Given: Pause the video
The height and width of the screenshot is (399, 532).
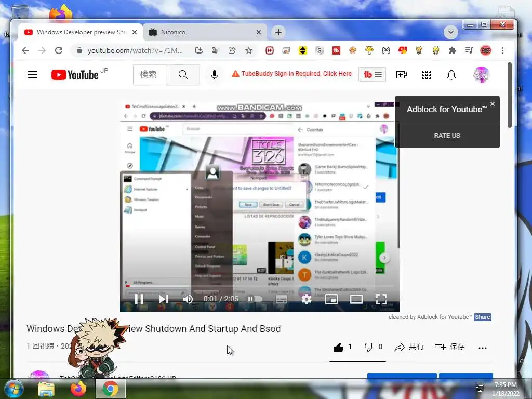Looking at the screenshot, I should click(139, 299).
